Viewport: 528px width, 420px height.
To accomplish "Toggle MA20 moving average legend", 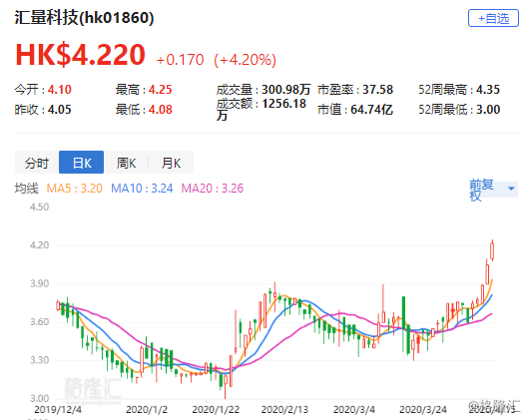I will [x=213, y=189].
